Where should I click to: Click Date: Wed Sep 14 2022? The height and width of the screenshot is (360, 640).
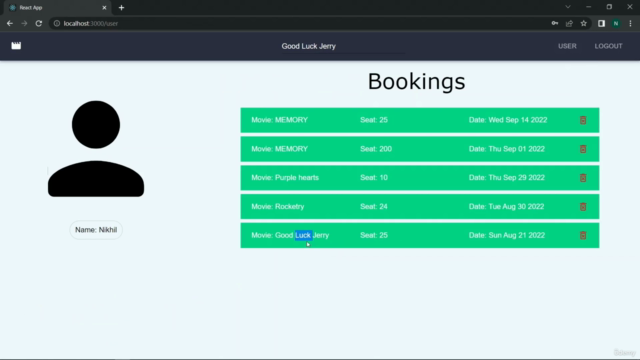tap(508, 120)
